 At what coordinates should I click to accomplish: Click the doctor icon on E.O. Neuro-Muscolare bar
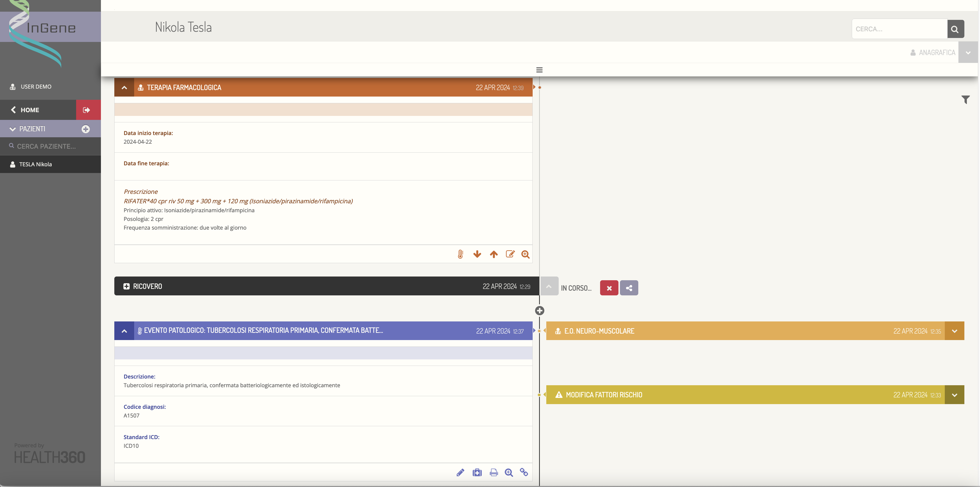pyautogui.click(x=558, y=331)
